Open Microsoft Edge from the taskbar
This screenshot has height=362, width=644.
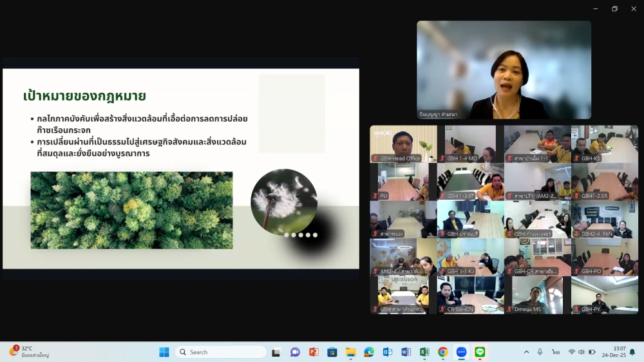coord(369,352)
